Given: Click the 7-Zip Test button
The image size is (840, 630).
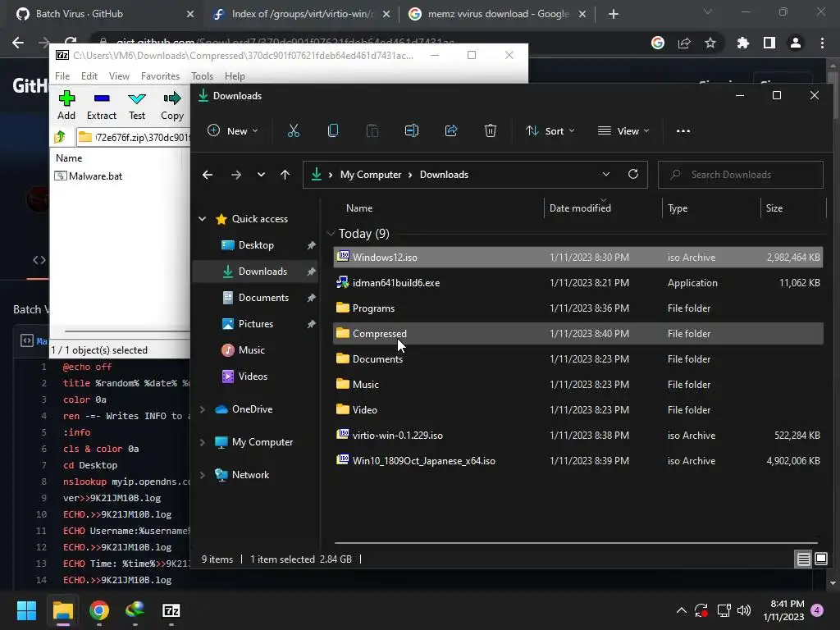Looking at the screenshot, I should [137, 106].
